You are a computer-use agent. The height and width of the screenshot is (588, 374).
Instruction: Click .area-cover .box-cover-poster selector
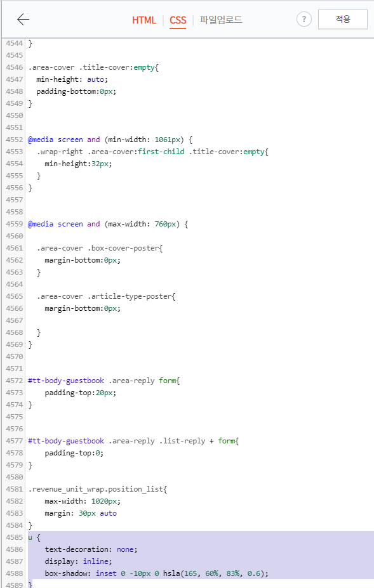(x=100, y=248)
